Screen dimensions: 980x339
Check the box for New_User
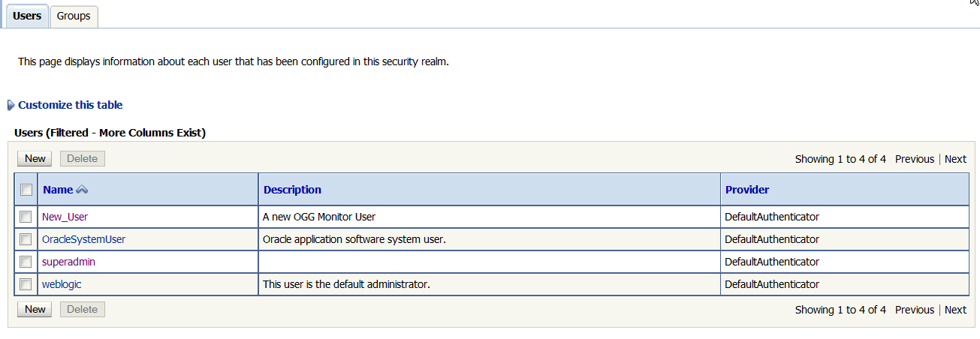coord(26,217)
